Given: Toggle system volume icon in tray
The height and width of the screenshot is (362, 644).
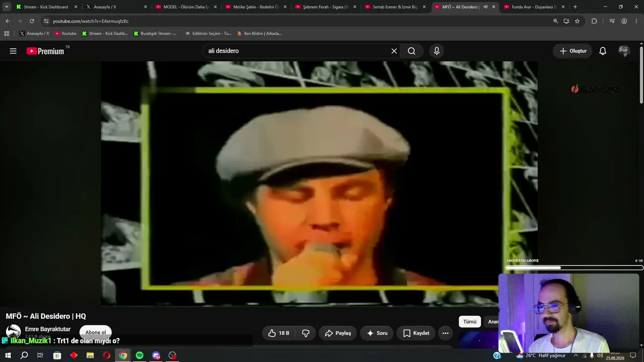Looking at the screenshot, I should (600, 355).
